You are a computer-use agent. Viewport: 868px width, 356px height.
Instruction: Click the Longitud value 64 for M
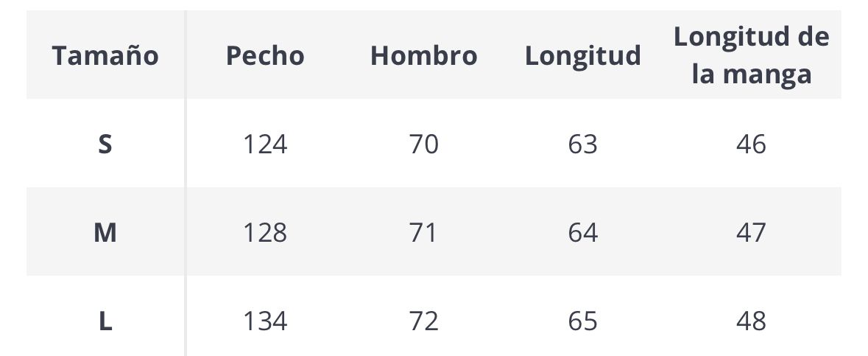tap(582, 233)
